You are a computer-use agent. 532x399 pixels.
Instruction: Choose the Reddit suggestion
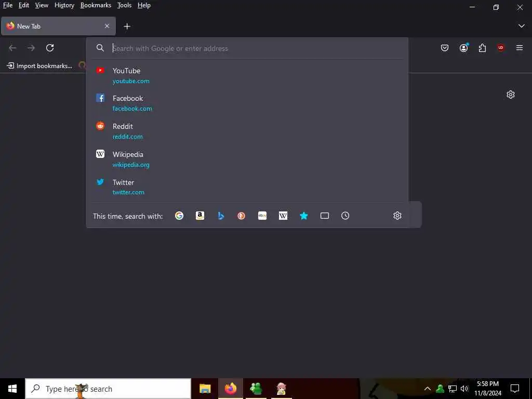pos(247,131)
